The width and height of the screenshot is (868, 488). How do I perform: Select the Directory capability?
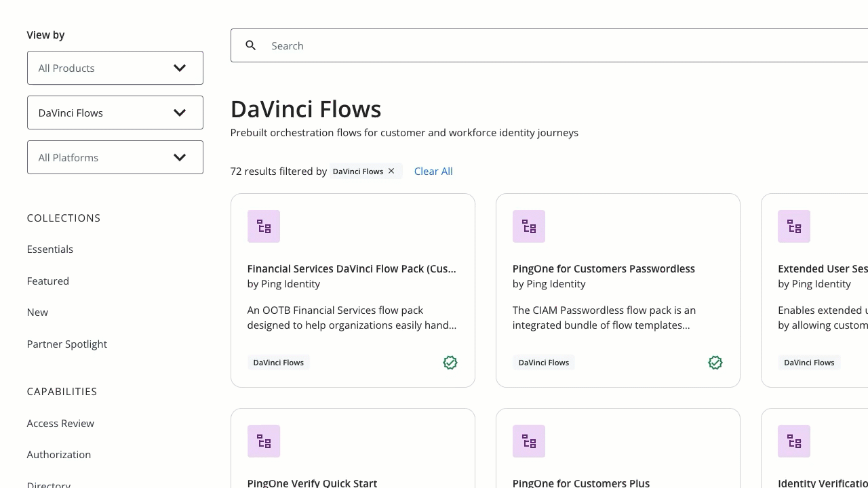pyautogui.click(x=49, y=484)
